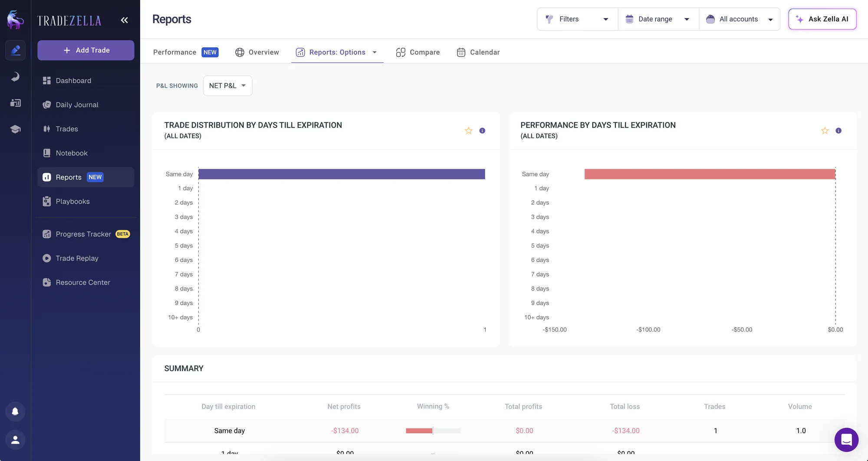Open Reports in the sidebar
The height and width of the screenshot is (461, 868).
point(85,177)
